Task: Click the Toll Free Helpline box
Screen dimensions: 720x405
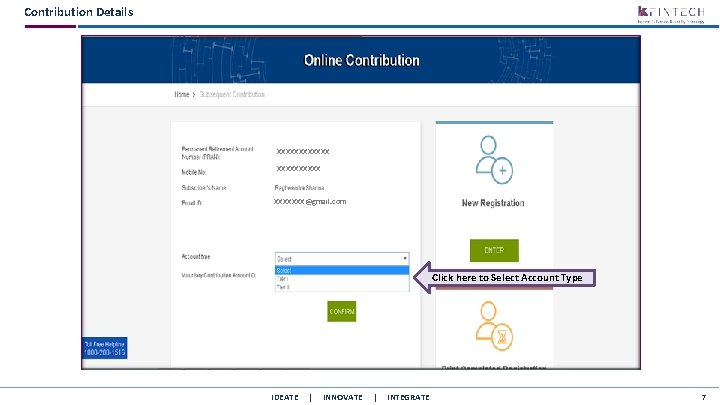Action: click(x=105, y=348)
